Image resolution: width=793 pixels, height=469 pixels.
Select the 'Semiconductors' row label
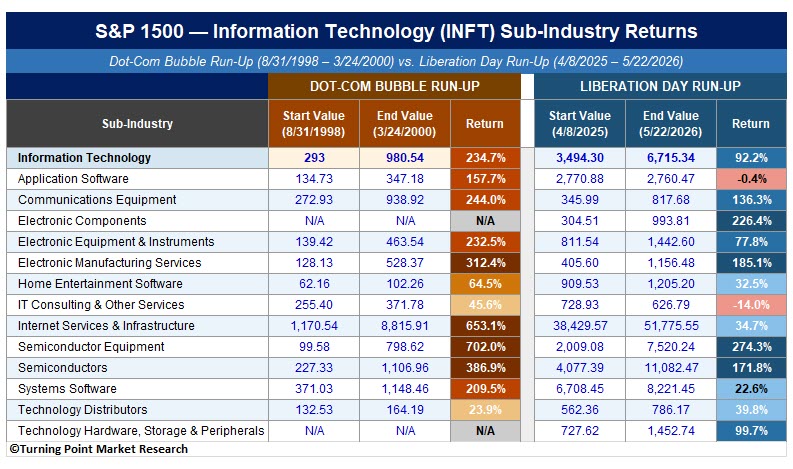(62, 368)
